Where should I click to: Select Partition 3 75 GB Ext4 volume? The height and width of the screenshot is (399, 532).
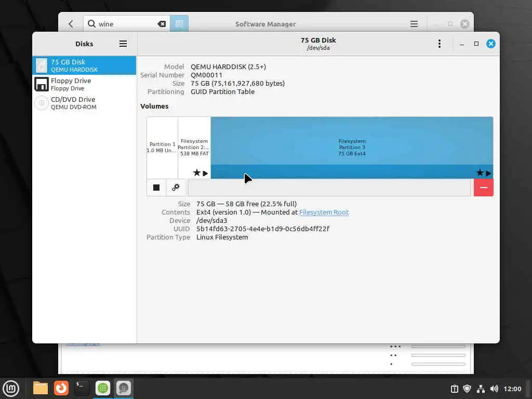tap(352, 148)
